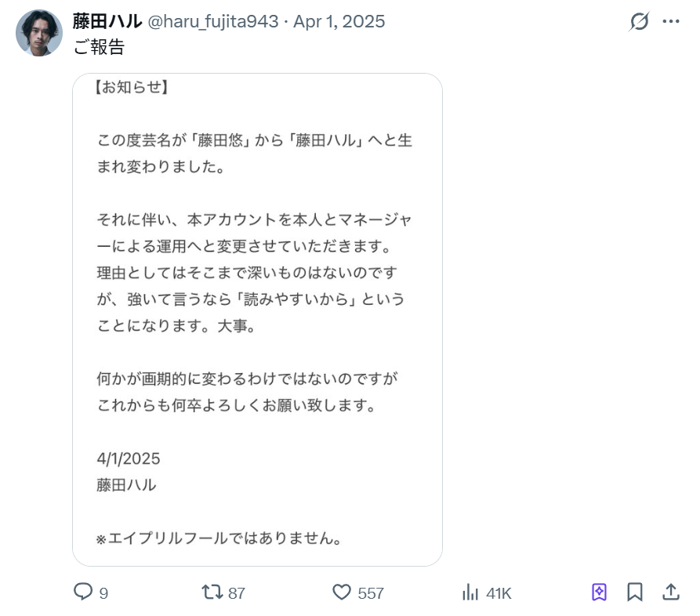Click the view analytics bar chart icon
Viewport: 700px width, 616px height.
[x=470, y=592]
